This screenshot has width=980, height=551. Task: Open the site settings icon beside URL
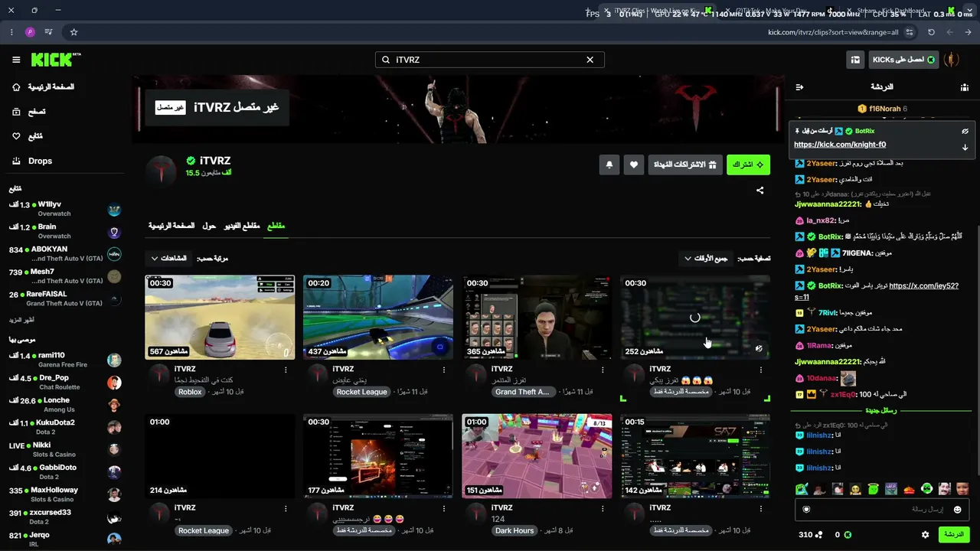click(910, 32)
